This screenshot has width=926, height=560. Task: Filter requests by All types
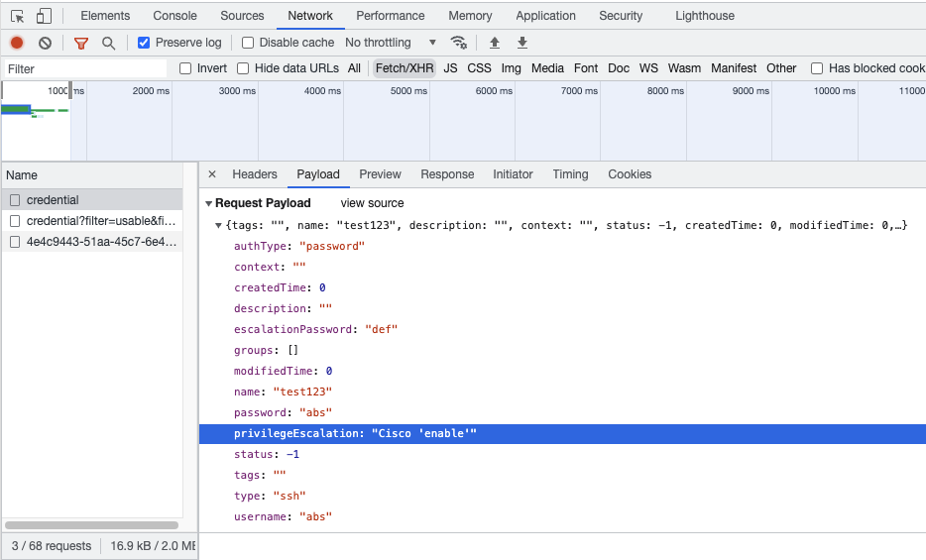click(354, 68)
